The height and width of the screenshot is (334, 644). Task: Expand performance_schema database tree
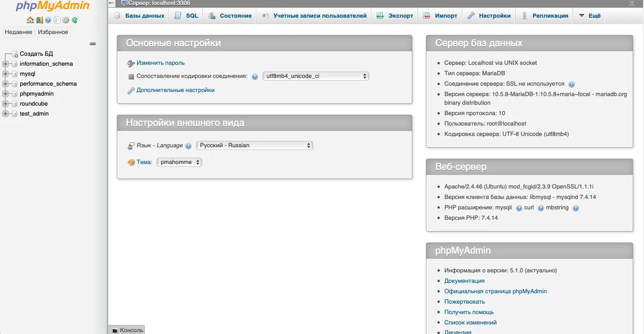click(x=5, y=84)
